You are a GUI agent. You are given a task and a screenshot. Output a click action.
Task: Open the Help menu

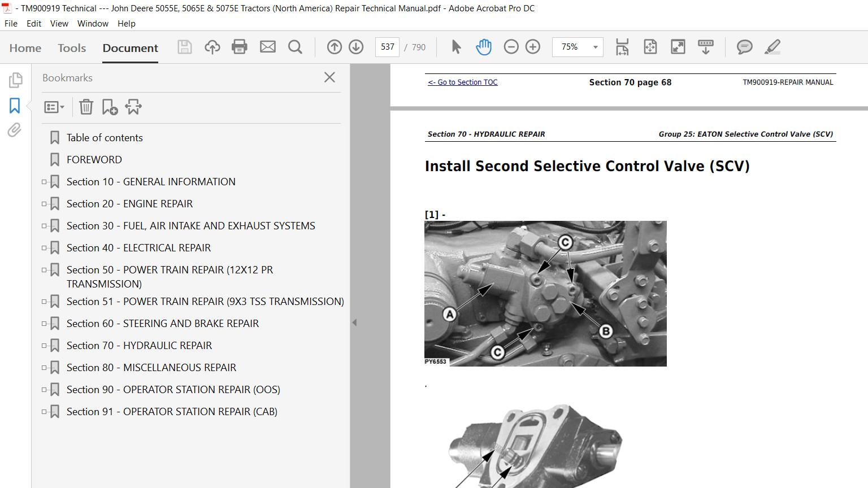point(127,24)
